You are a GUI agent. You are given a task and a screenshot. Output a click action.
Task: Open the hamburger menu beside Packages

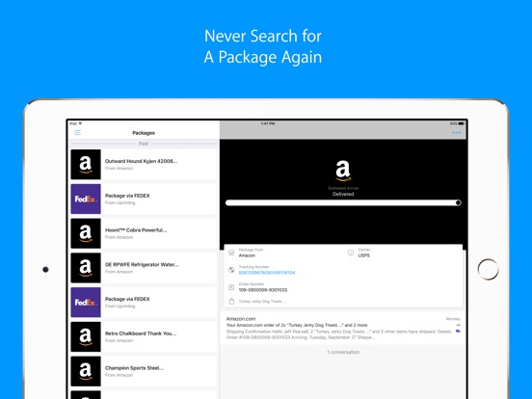[x=78, y=132]
